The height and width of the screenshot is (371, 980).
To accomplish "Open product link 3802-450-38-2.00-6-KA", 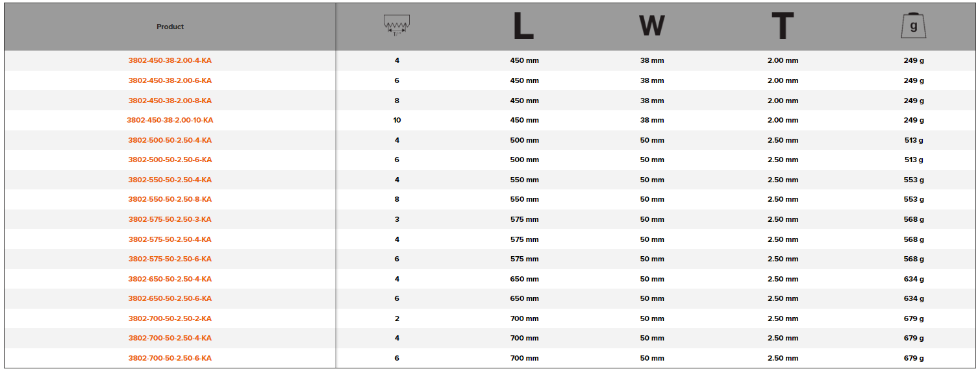I will coord(170,81).
